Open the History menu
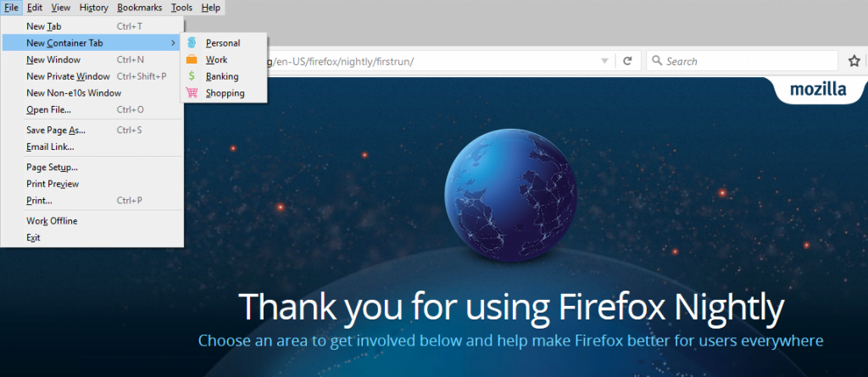This screenshot has width=868, height=377. (93, 7)
